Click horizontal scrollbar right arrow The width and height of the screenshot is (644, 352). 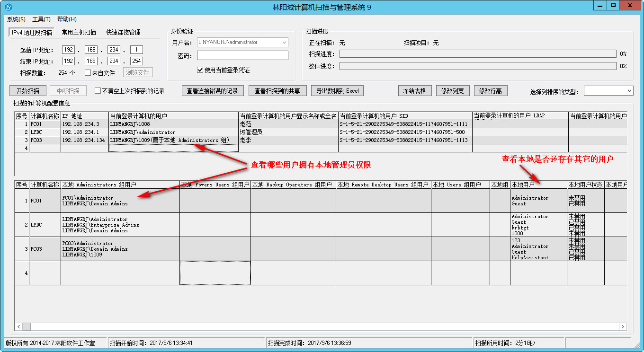pos(623,327)
